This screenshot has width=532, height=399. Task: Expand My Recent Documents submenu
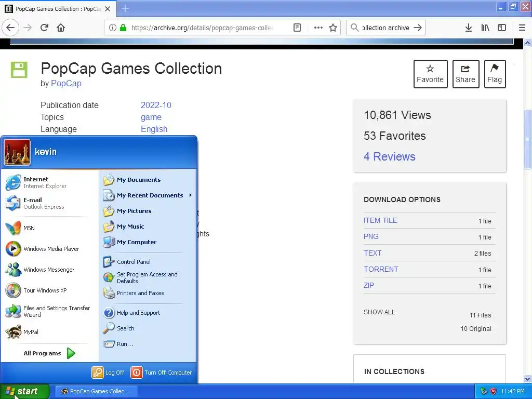148,195
